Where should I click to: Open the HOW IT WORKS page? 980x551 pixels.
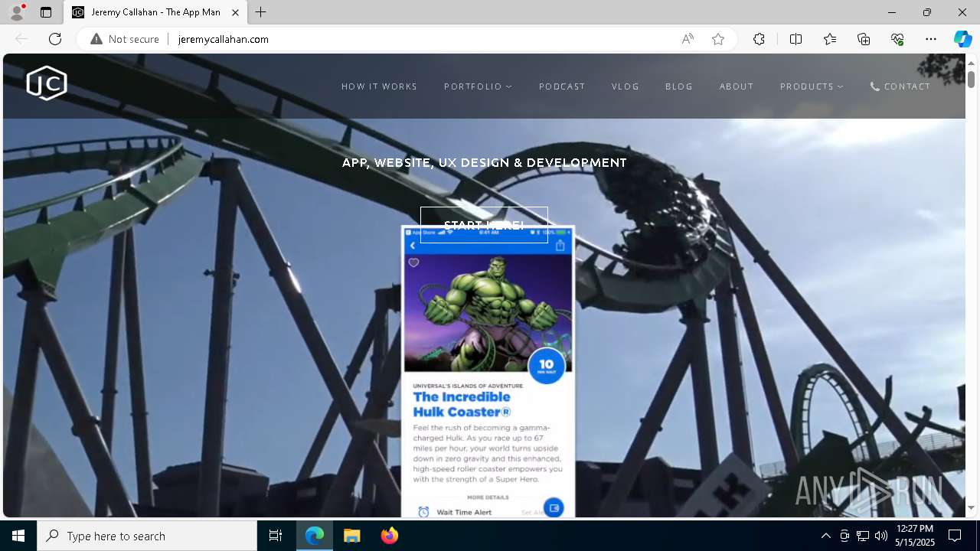380,86
